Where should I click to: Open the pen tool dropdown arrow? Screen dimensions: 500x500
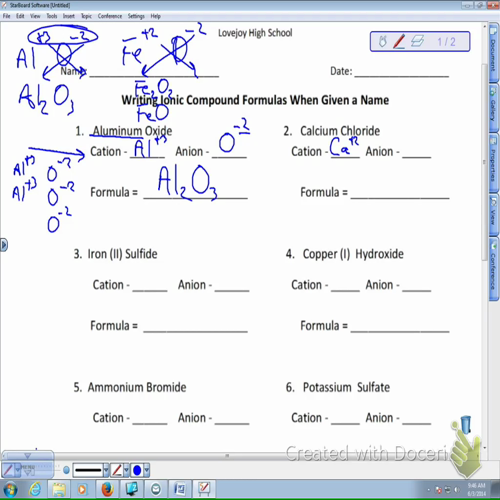(x=17, y=470)
